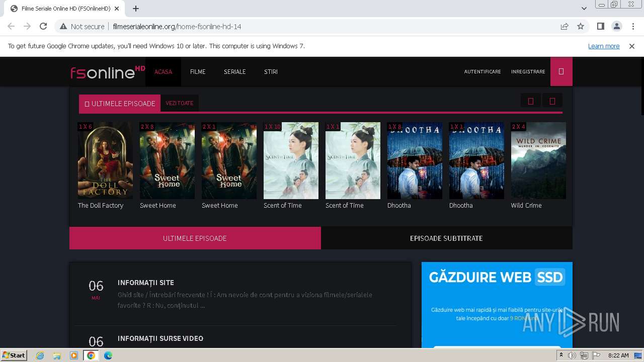This screenshot has height=362, width=644.
Task: Open the FILME menu item
Action: (x=198, y=71)
